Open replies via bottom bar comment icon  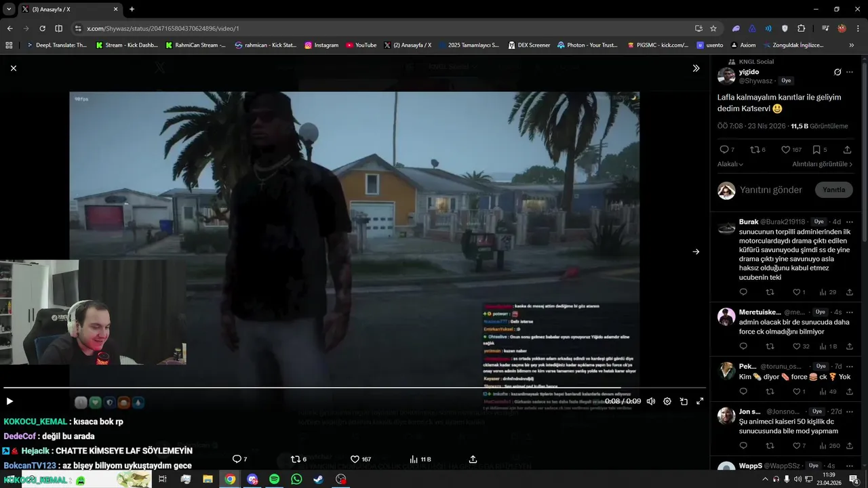click(x=239, y=459)
